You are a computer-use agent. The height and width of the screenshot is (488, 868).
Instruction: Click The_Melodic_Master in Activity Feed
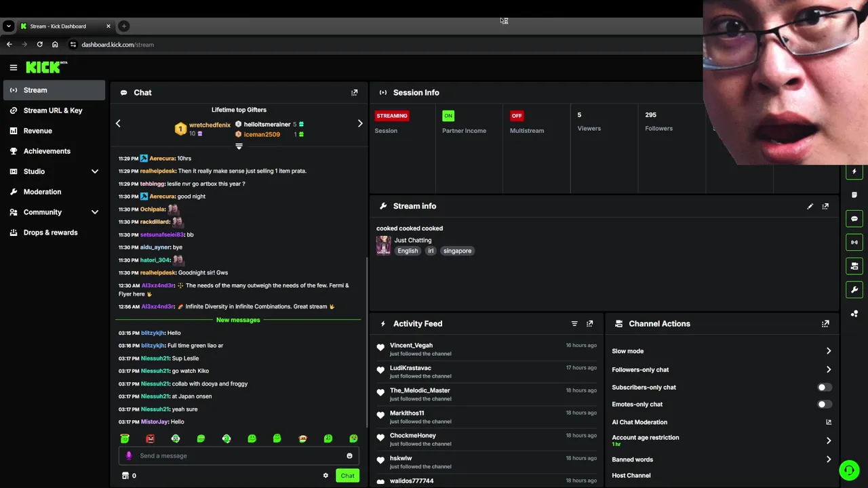[420, 390]
